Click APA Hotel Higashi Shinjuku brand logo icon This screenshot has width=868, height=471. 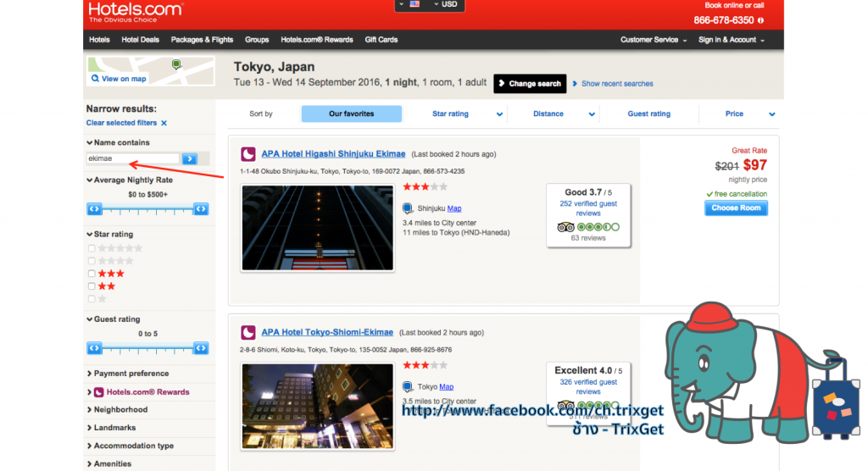click(x=248, y=154)
